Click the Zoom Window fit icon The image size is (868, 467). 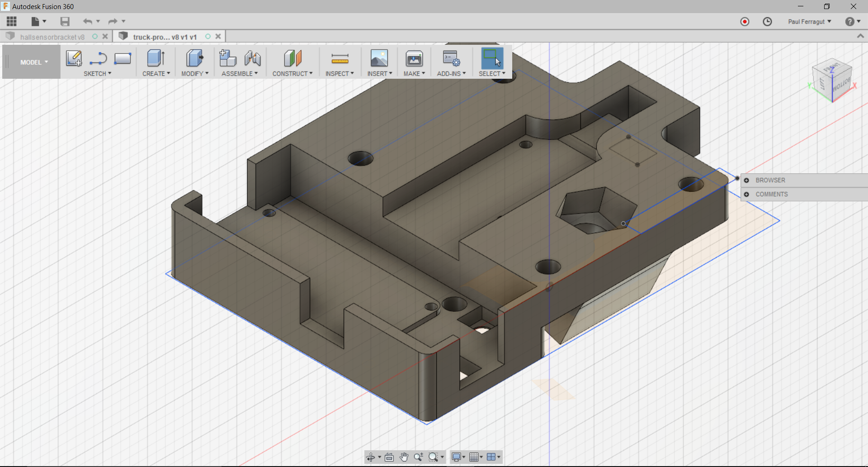(x=433, y=457)
